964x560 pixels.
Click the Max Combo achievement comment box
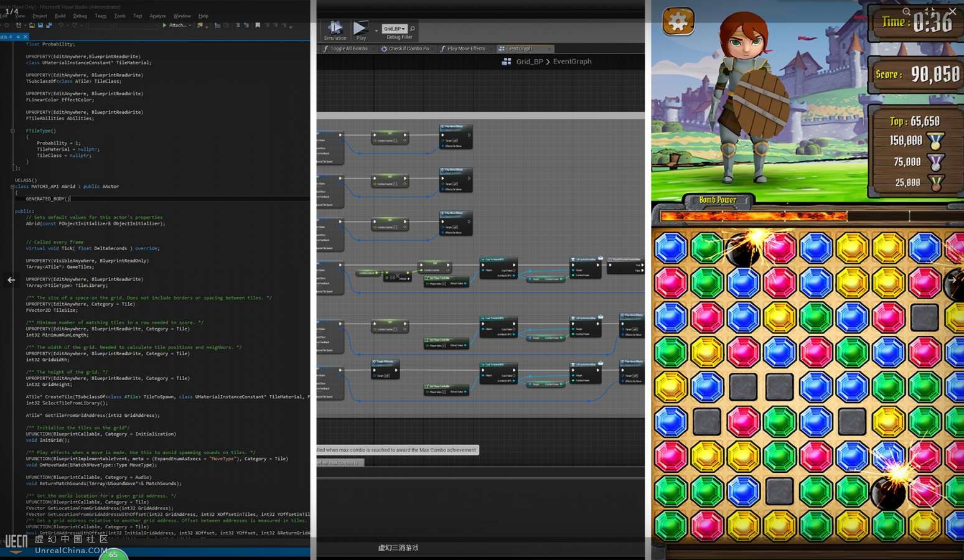click(x=397, y=450)
